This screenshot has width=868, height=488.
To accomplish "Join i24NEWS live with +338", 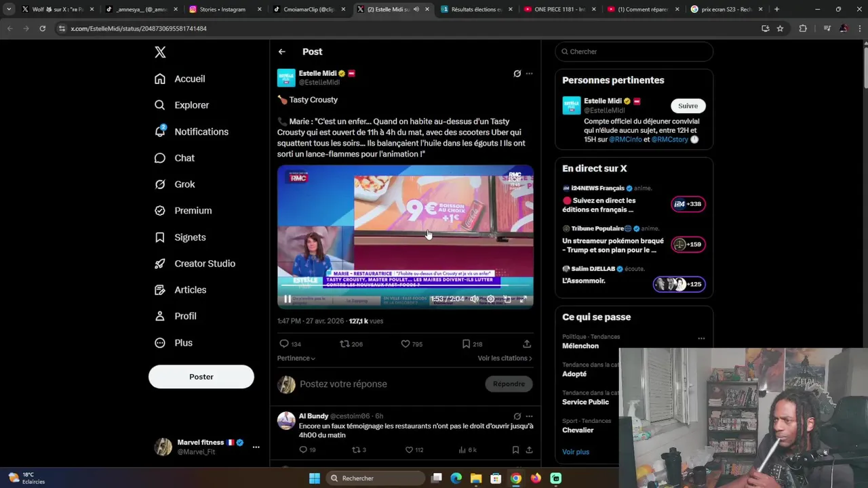I will 688,204.
